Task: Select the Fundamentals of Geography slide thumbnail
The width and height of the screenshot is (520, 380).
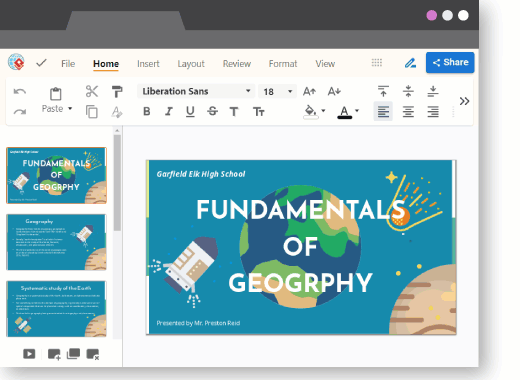Action: tap(56, 175)
